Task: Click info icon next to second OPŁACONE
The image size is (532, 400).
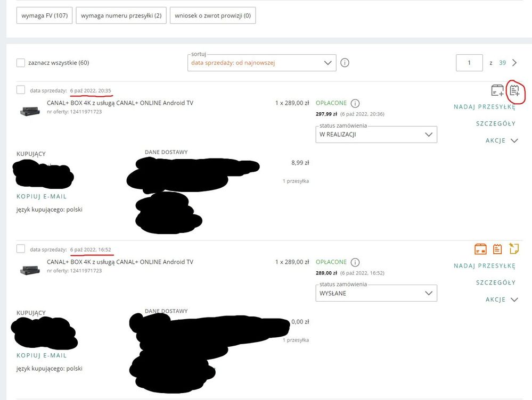Action: pos(355,262)
